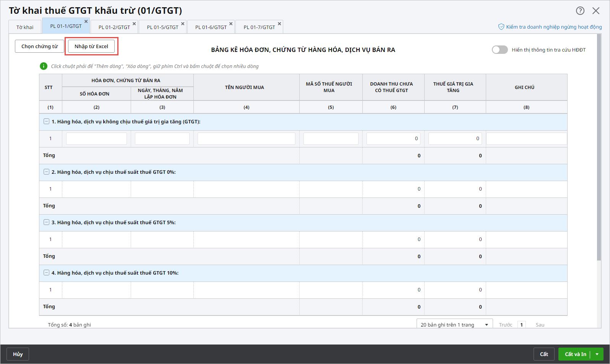This screenshot has height=364, width=610.
Task: Click the 'Nhập từ Excel' button
Action: point(91,46)
